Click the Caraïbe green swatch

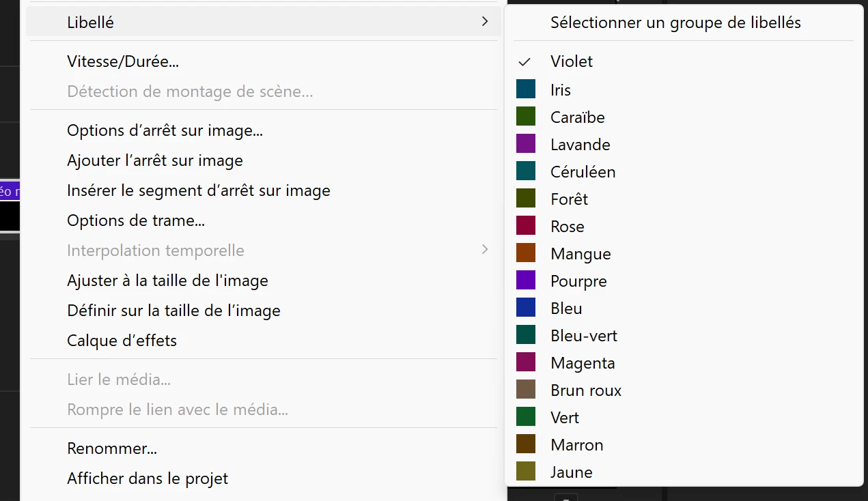[x=526, y=117]
